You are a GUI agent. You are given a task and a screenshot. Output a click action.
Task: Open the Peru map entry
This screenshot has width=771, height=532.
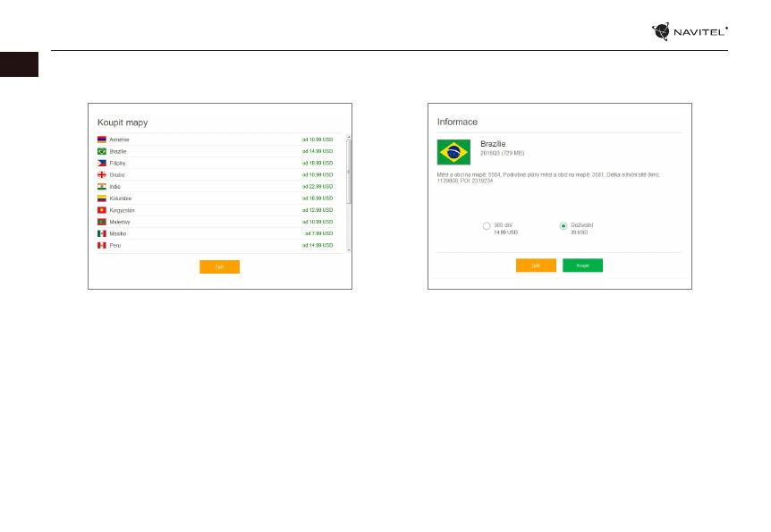115,245
